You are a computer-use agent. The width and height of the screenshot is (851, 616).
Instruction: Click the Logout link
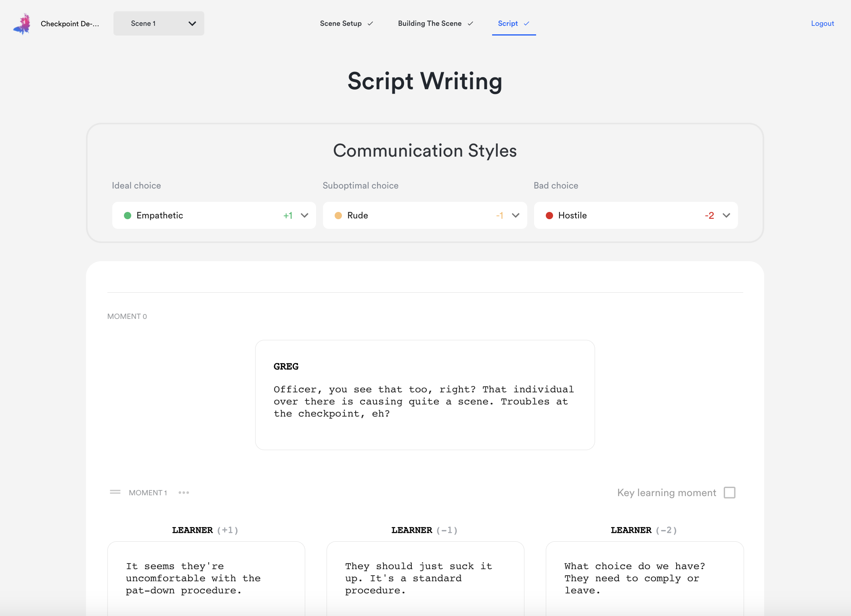coord(822,23)
